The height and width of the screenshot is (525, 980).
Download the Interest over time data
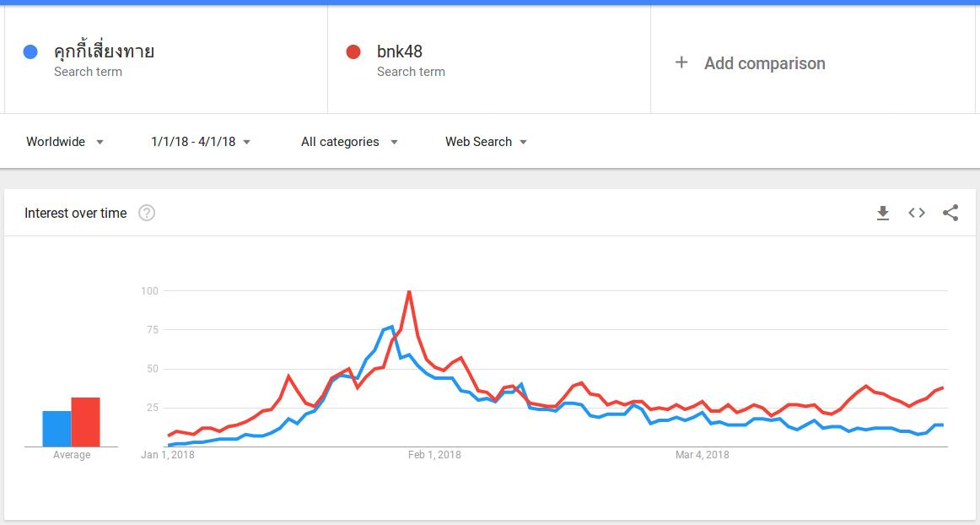click(x=882, y=214)
